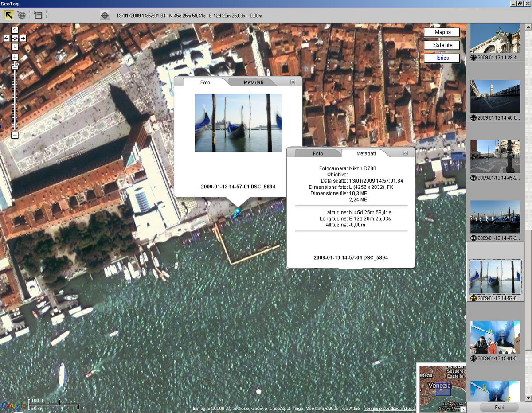Reset map to last result center icon
The width and height of the screenshot is (532, 413).
tap(15, 39)
